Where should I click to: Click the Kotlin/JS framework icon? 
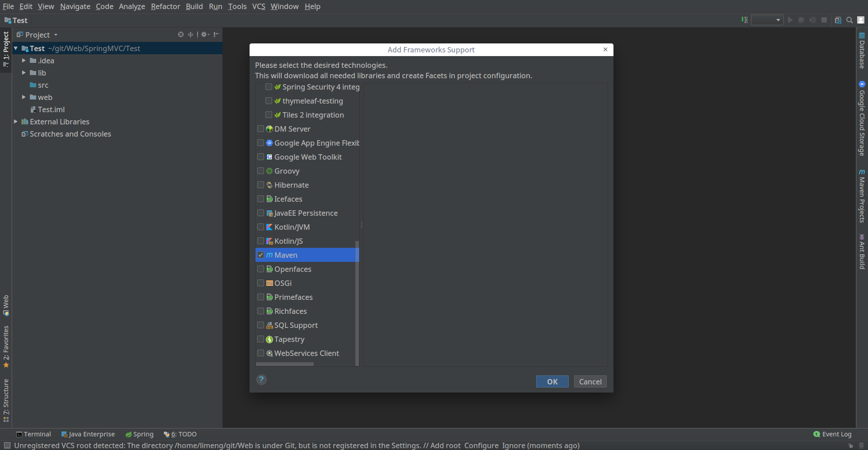coord(269,241)
